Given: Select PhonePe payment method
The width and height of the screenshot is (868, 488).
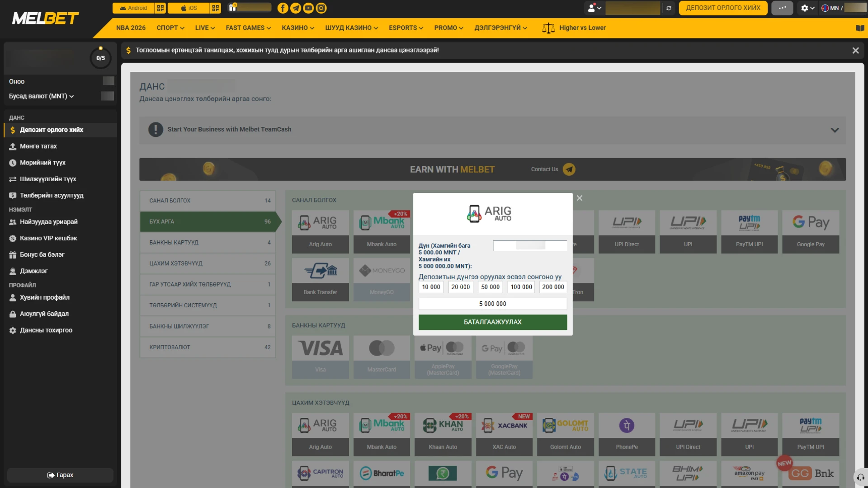Looking at the screenshot, I should click(627, 435).
